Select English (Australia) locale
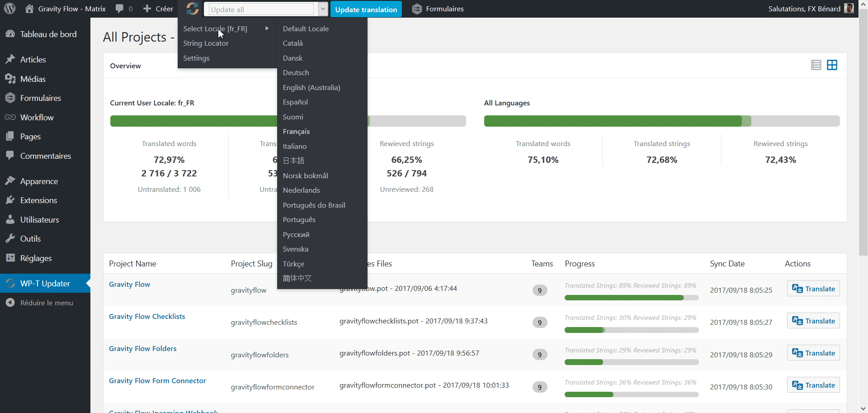This screenshot has width=868, height=413. point(311,87)
